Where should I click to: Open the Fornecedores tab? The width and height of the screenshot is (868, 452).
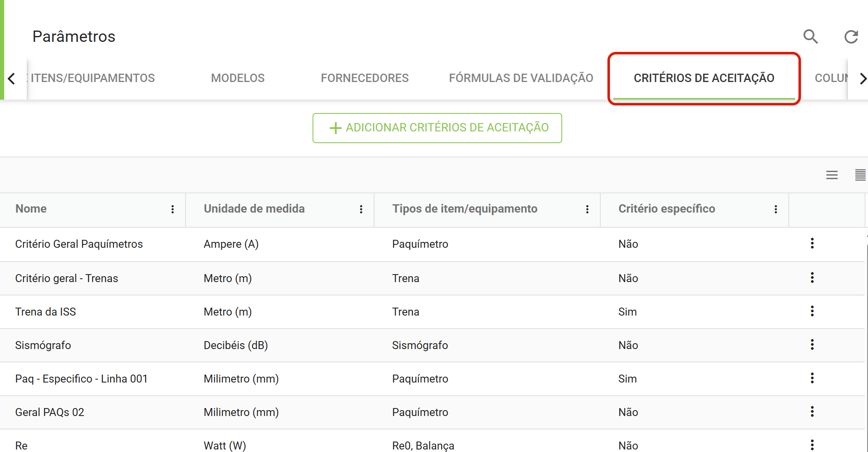pos(364,78)
